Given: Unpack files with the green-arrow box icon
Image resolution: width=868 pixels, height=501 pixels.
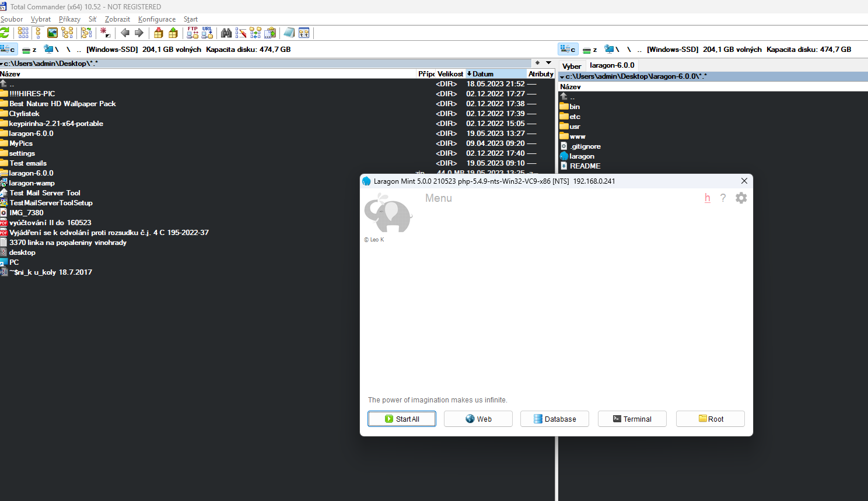Looking at the screenshot, I should [173, 33].
